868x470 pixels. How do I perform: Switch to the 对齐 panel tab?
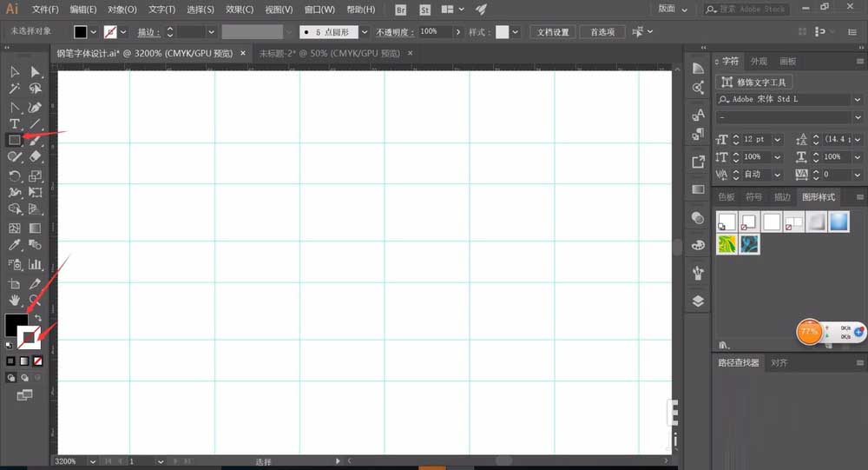click(x=779, y=362)
